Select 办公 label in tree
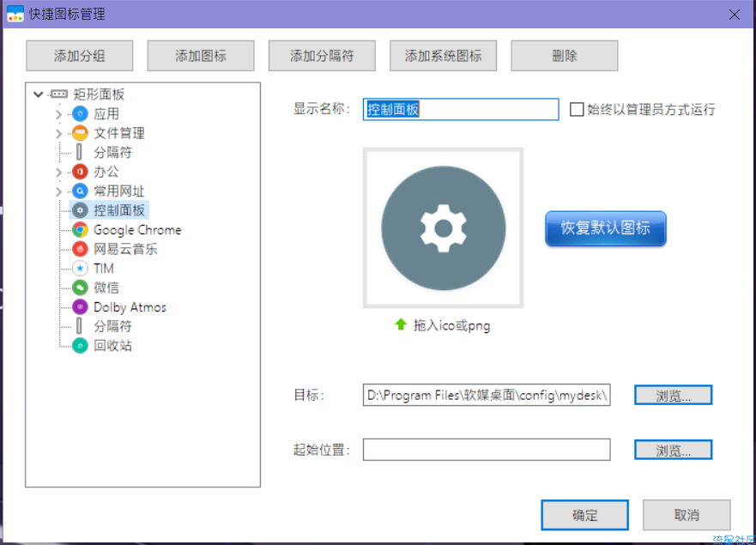This screenshot has height=545, width=756. coord(106,172)
